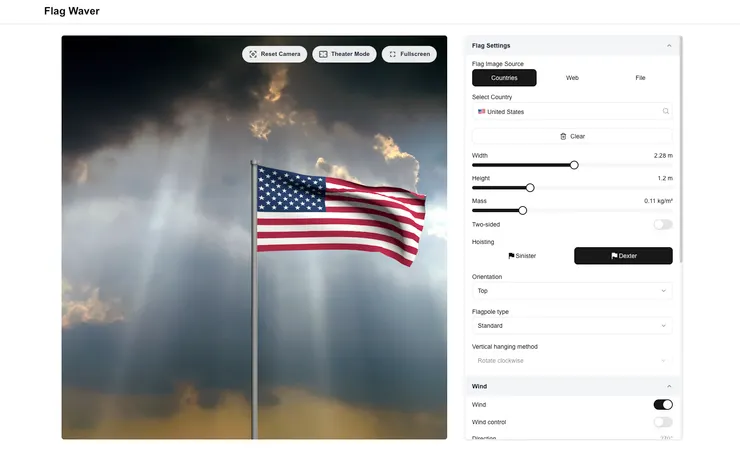The width and height of the screenshot is (740, 454).
Task: Open the Flagpole type dropdown
Action: [x=572, y=326]
